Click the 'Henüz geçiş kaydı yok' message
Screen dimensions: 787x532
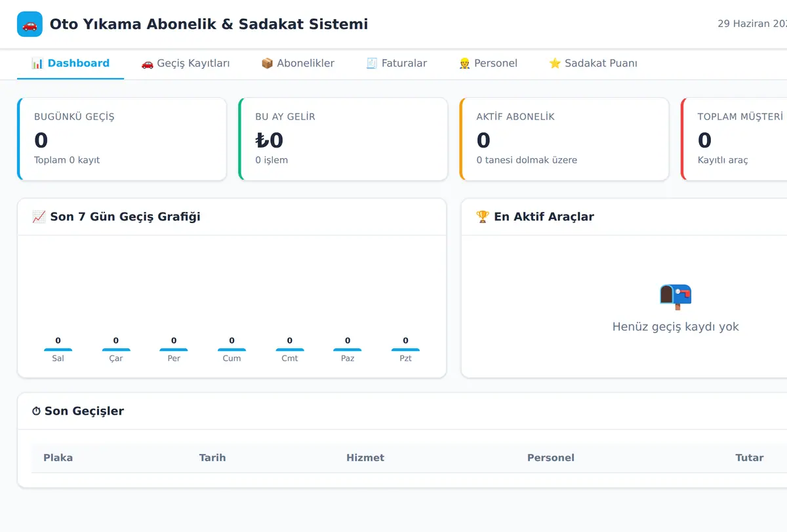click(676, 327)
